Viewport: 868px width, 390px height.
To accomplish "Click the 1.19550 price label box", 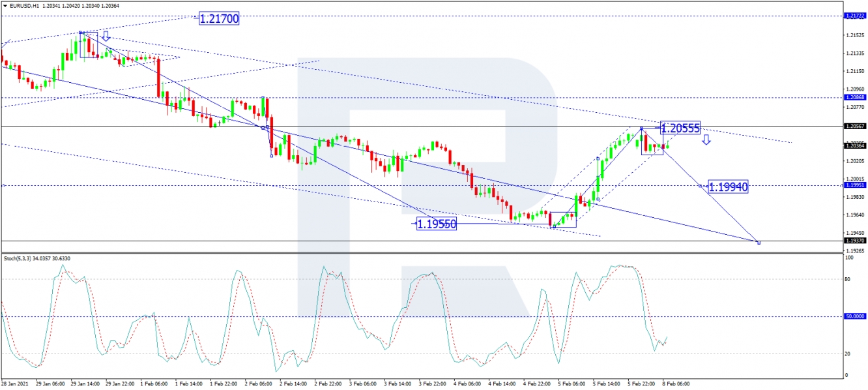I will [437, 224].
